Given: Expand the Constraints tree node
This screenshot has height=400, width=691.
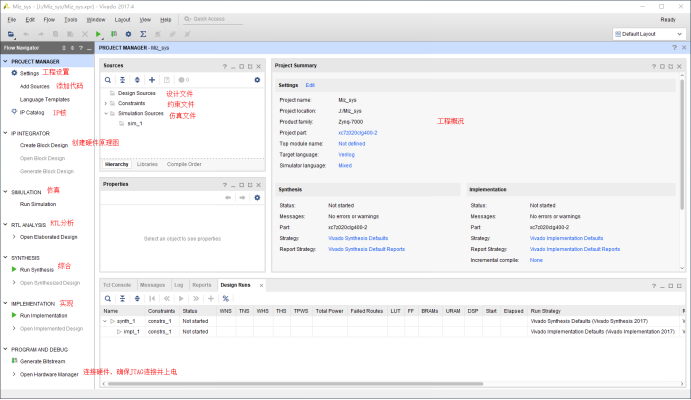Looking at the screenshot, I should point(107,103).
